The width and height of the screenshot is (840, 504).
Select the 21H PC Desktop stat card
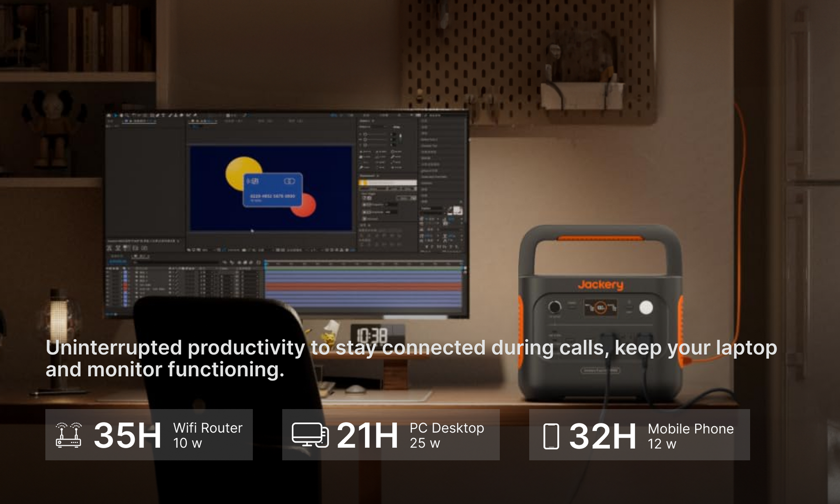(x=390, y=434)
